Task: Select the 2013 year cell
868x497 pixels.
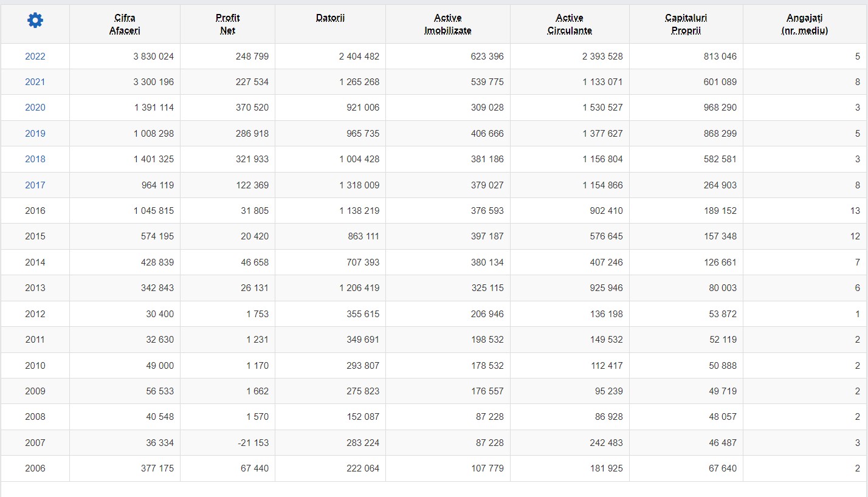Action: pos(35,288)
